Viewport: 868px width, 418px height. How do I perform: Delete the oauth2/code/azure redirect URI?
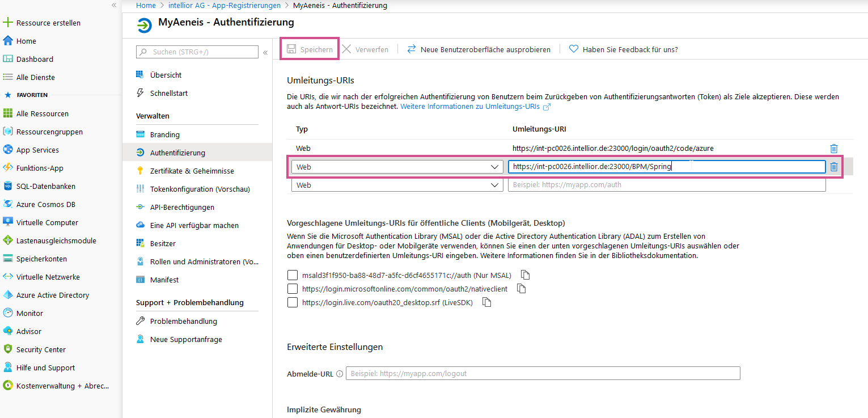click(x=833, y=149)
